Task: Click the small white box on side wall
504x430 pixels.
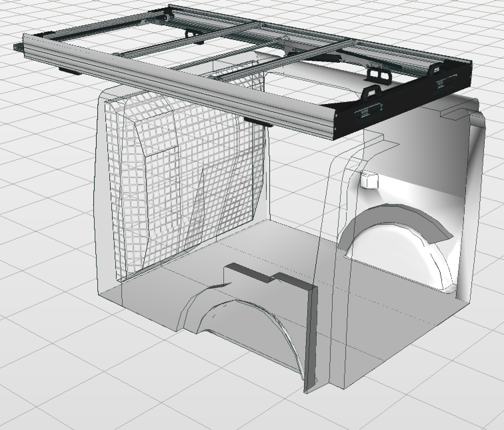Action: click(x=369, y=181)
